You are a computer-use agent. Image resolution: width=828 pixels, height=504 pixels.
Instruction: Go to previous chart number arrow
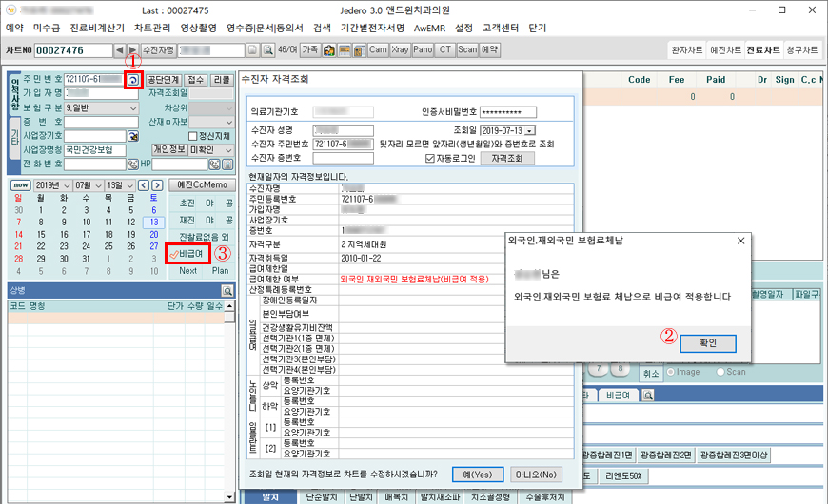[119, 48]
